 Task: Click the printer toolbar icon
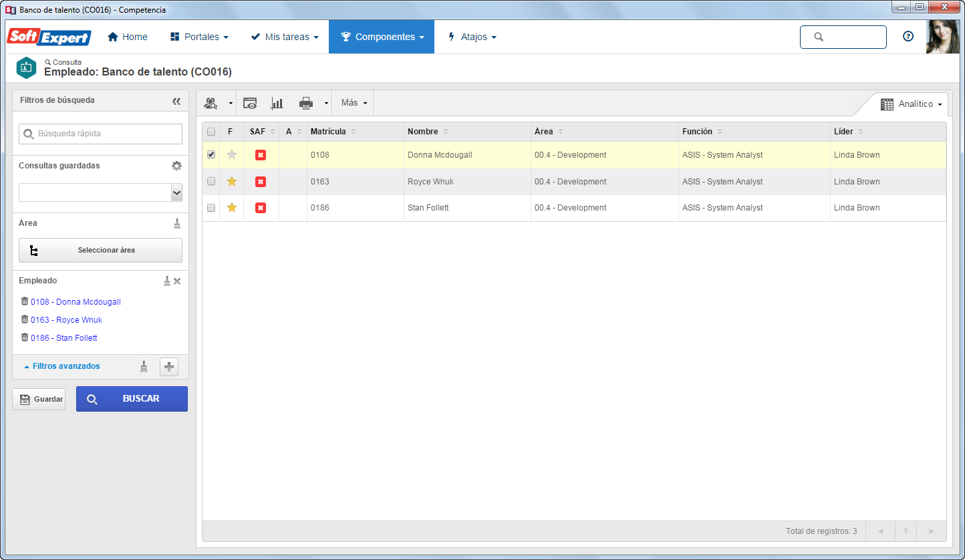pos(306,103)
